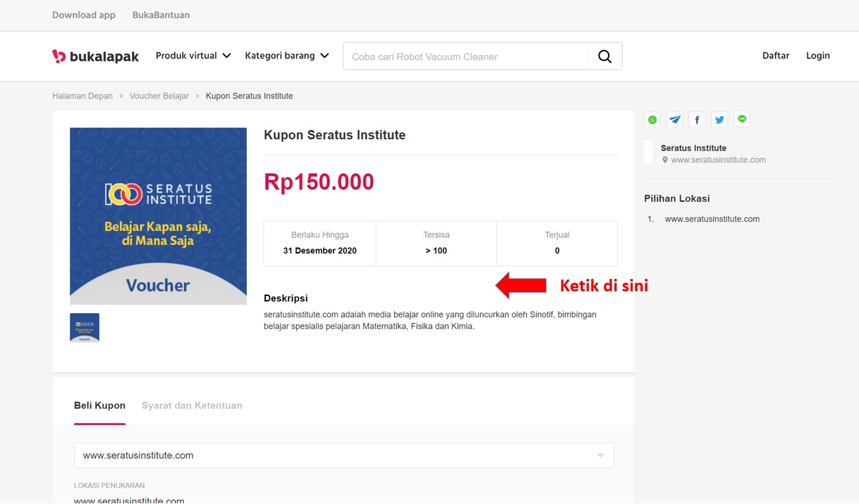Open the www.seratusinstitute.com location dropdown
859x504 pixels.
tap(343, 455)
